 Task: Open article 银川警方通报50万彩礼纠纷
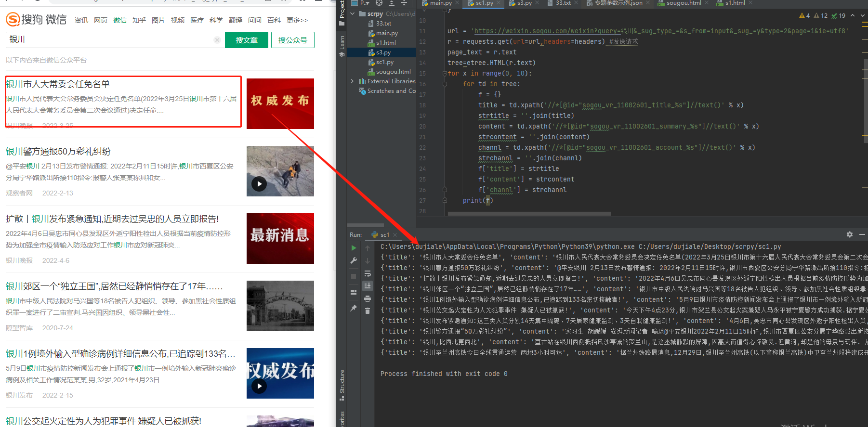(58, 152)
